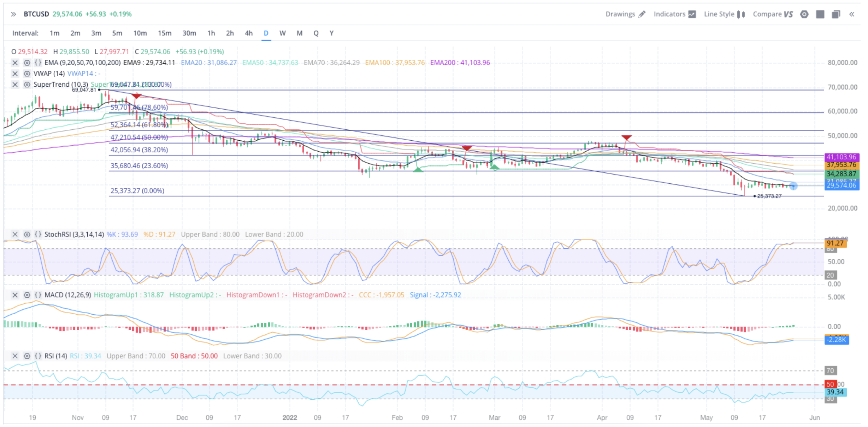This screenshot has width=868, height=427.
Task: Select the 1m interval
Action: click(54, 33)
